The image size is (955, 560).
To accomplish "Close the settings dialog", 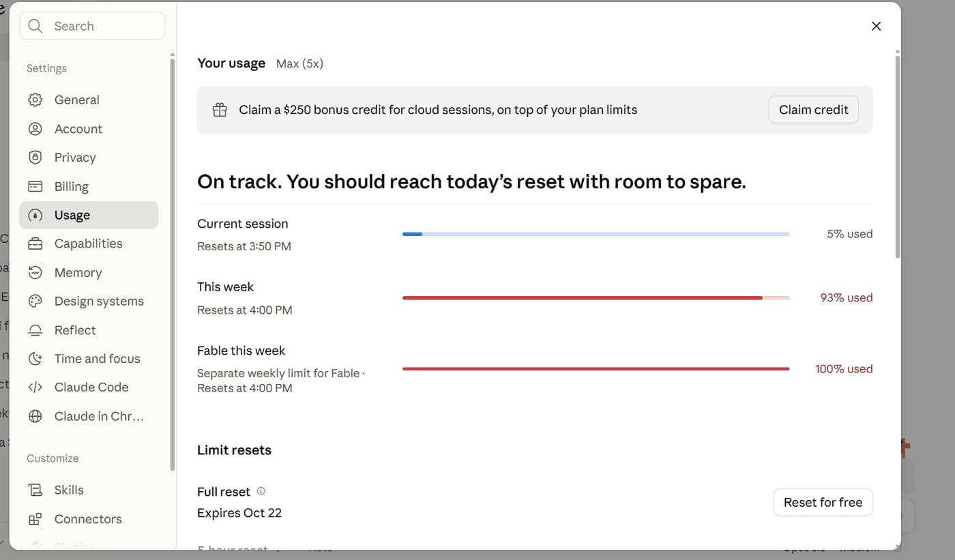I will (x=877, y=26).
